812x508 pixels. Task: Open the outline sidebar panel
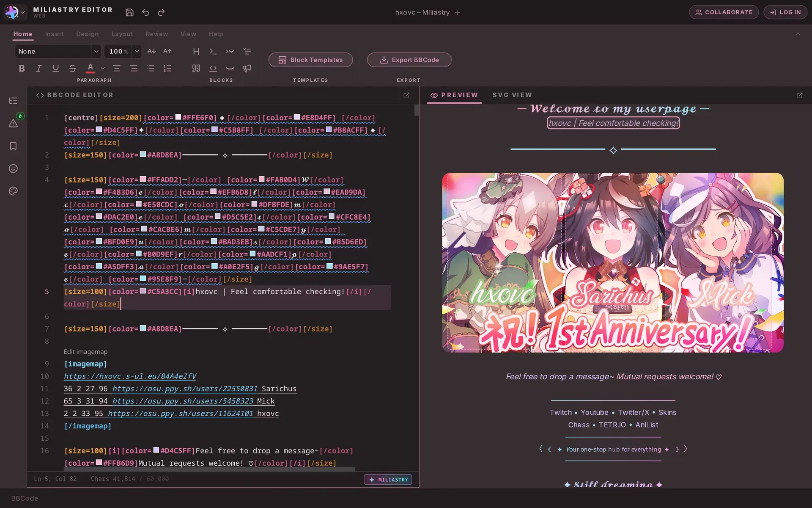13,101
